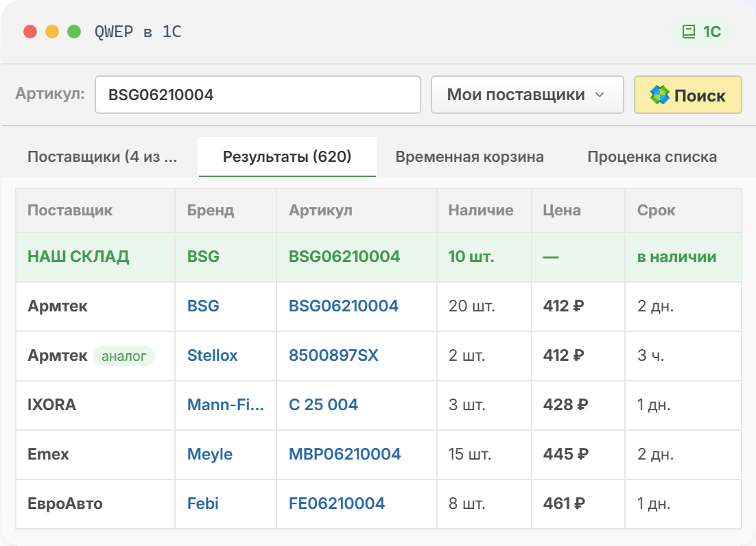This screenshot has height=546, width=756.
Task: Click green BSG brand in НАШ СКЛАД row
Action: pyautogui.click(x=203, y=257)
